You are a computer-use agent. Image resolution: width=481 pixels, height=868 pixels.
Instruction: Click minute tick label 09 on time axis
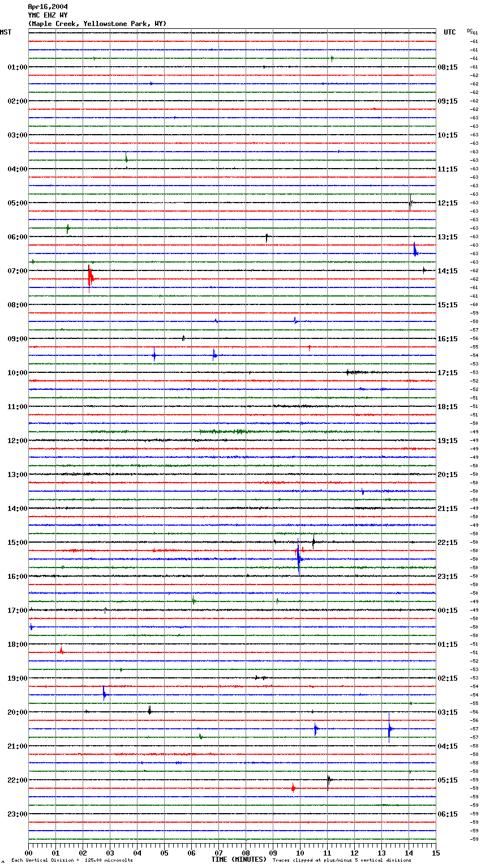[273, 853]
